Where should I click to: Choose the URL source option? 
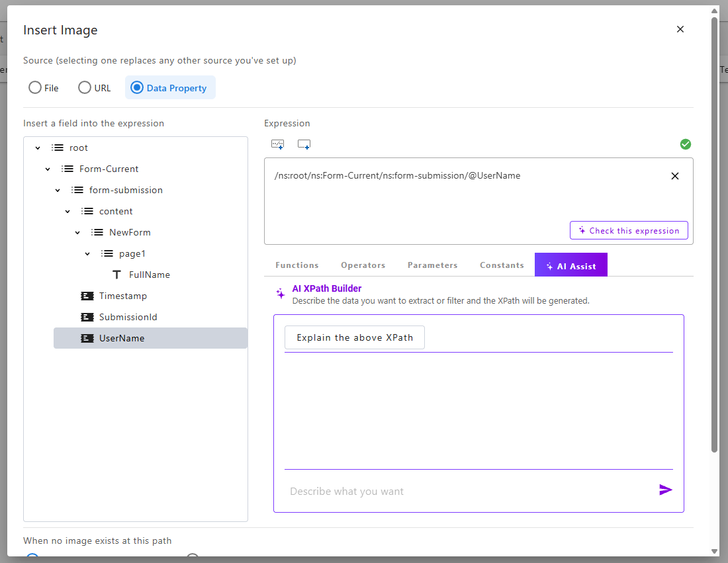(85, 88)
